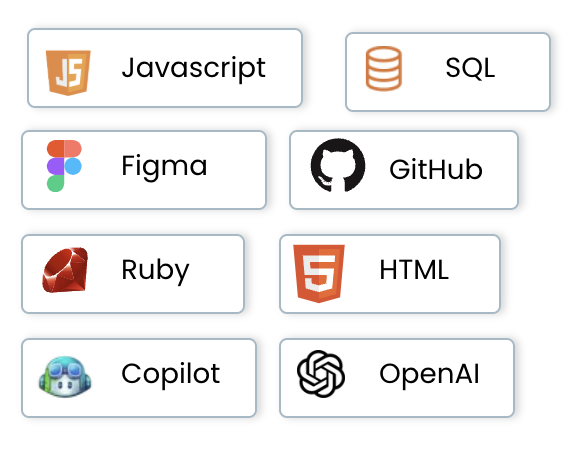
Task: Pick the OpenAI card
Action: point(397,378)
